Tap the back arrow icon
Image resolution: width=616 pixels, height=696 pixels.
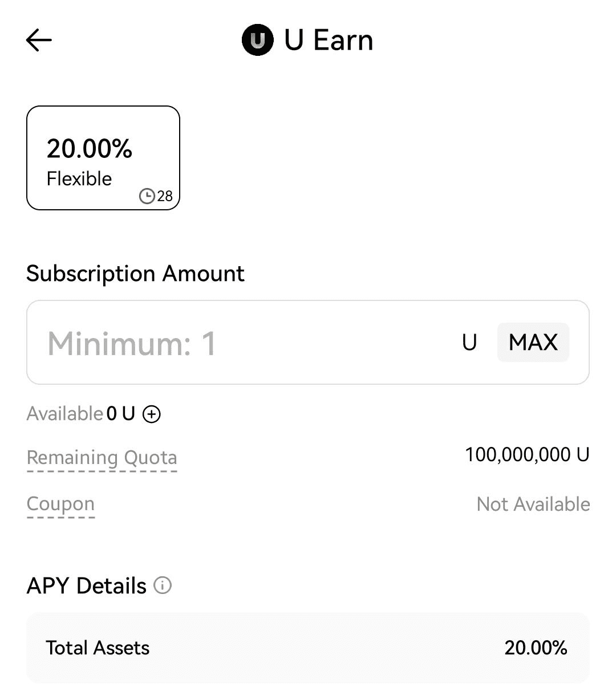39,40
